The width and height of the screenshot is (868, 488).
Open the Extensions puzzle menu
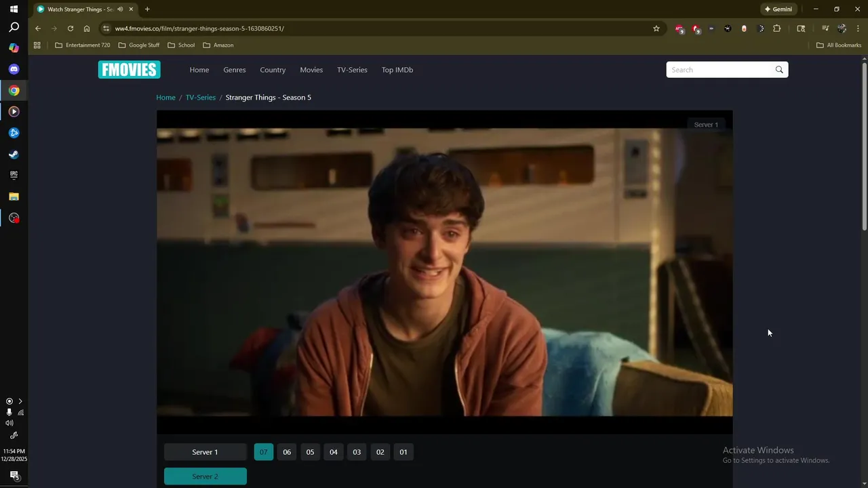pyautogui.click(x=777, y=28)
